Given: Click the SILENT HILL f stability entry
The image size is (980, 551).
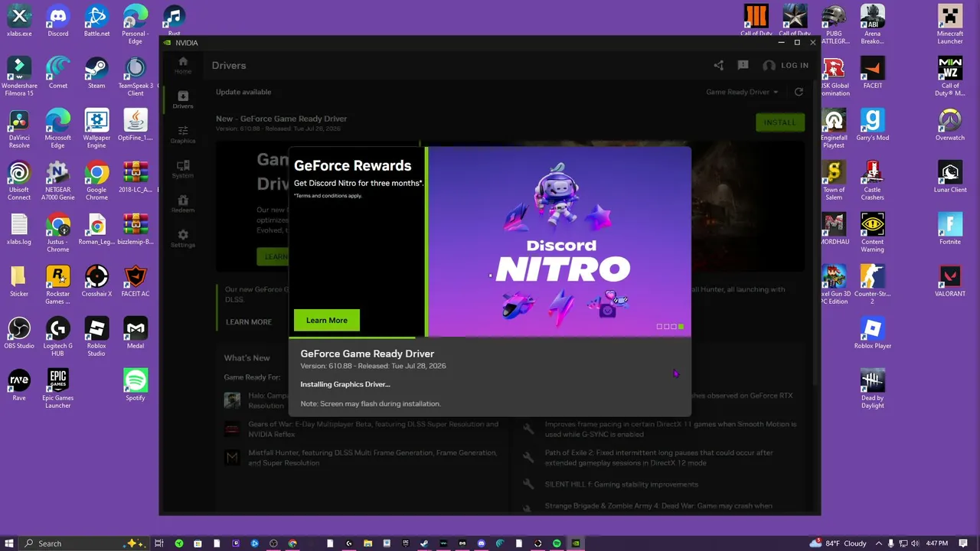Looking at the screenshot, I should click(611, 484).
